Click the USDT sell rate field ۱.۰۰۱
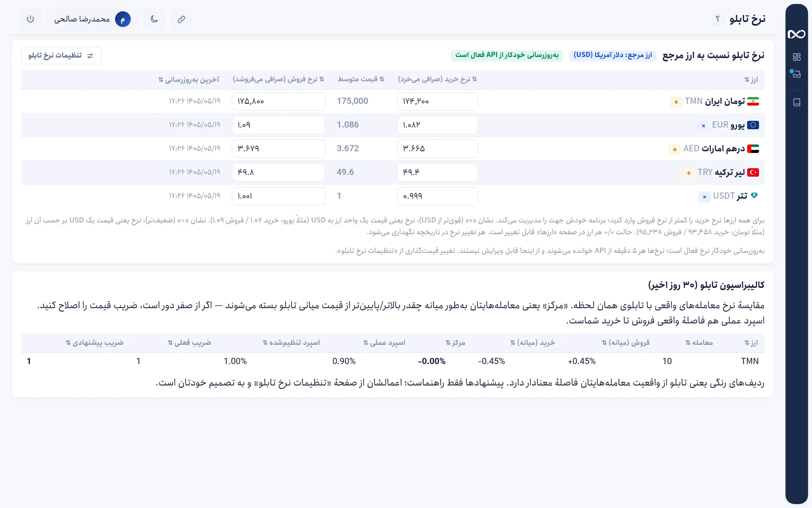The width and height of the screenshot is (812, 508). 279,196
